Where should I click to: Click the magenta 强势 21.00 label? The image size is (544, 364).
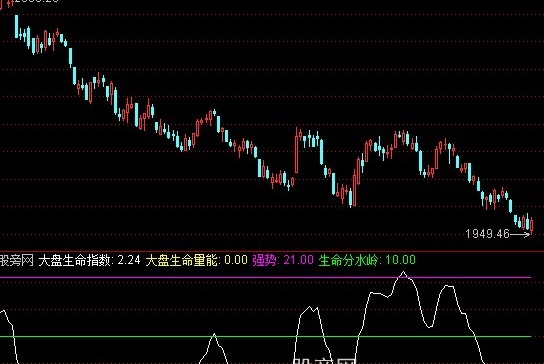click(283, 260)
